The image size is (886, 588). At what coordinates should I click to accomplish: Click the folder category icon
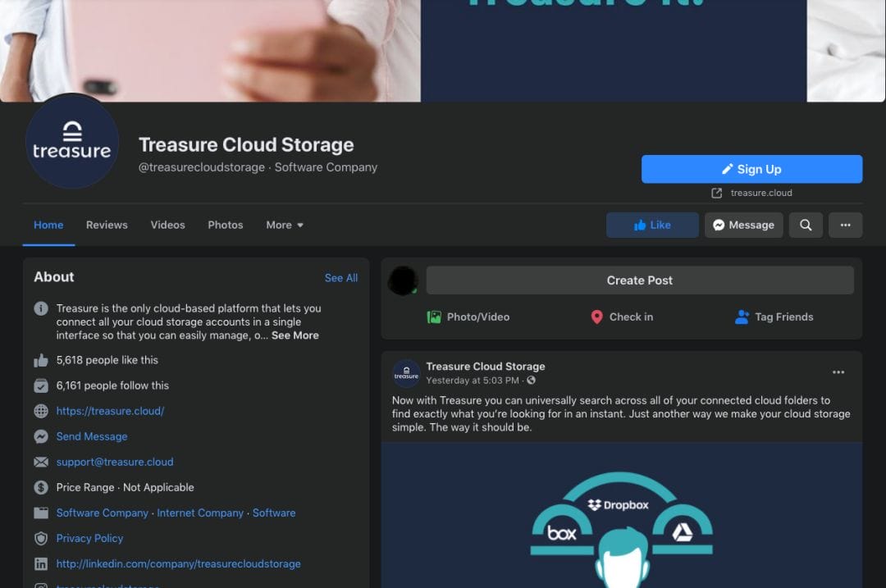tap(41, 513)
